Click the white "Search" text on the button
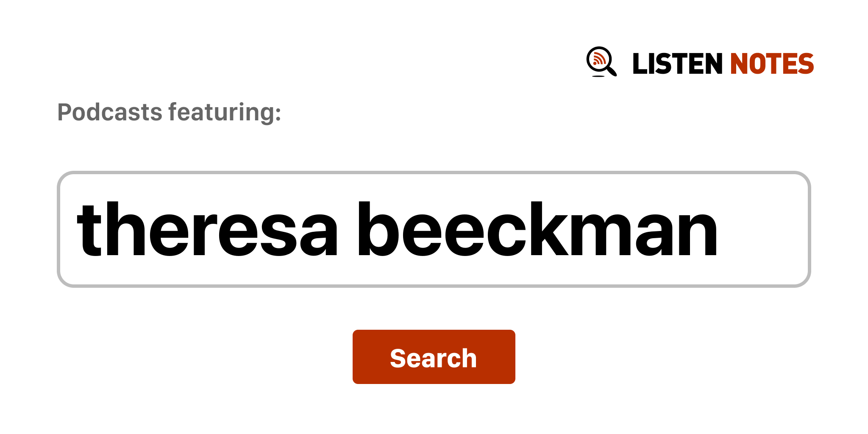The image size is (868, 434). [x=433, y=358]
